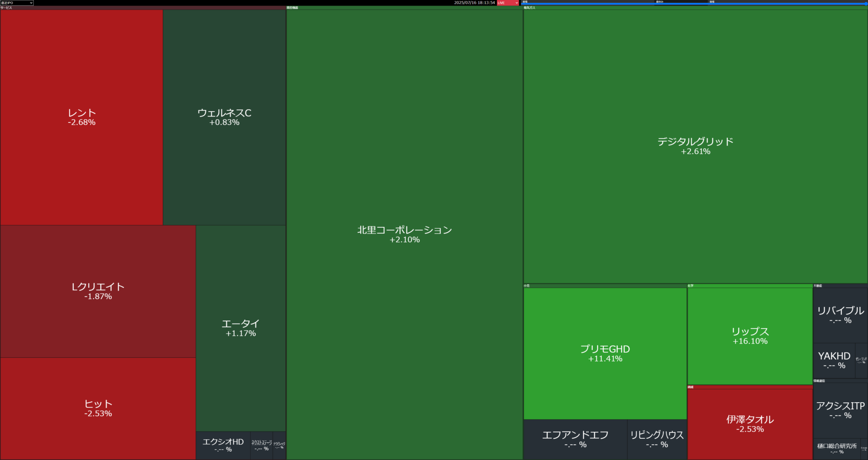Click the ヒット -2.53% tile
This screenshot has width=868, height=460.
[98, 408]
